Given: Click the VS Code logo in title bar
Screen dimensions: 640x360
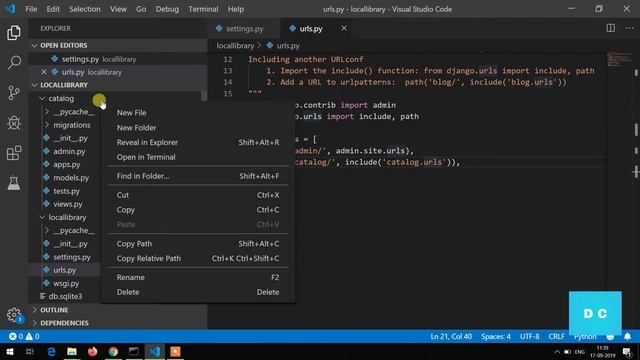Looking at the screenshot, I should [10, 9].
